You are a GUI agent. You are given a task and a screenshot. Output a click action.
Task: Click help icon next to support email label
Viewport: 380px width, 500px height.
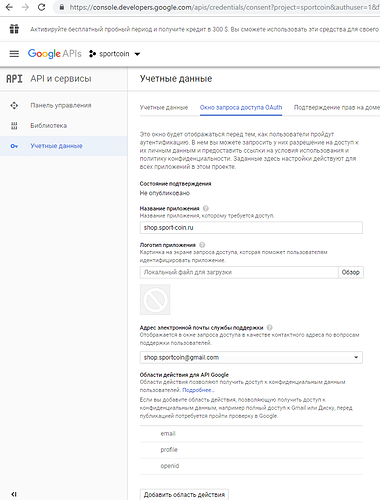tap(270, 328)
